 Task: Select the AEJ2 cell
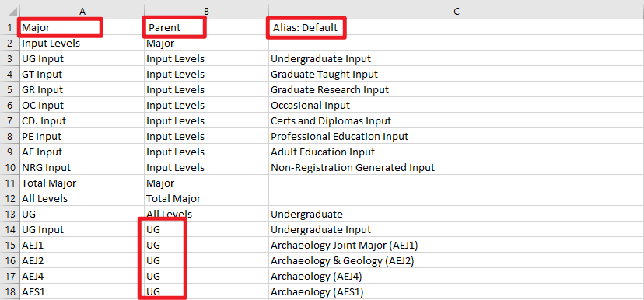pos(82,261)
